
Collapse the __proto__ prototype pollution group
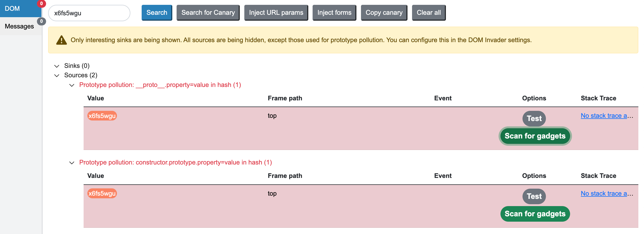(72, 85)
